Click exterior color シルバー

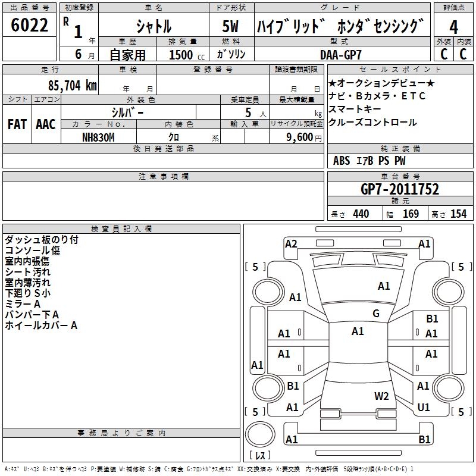point(127,112)
